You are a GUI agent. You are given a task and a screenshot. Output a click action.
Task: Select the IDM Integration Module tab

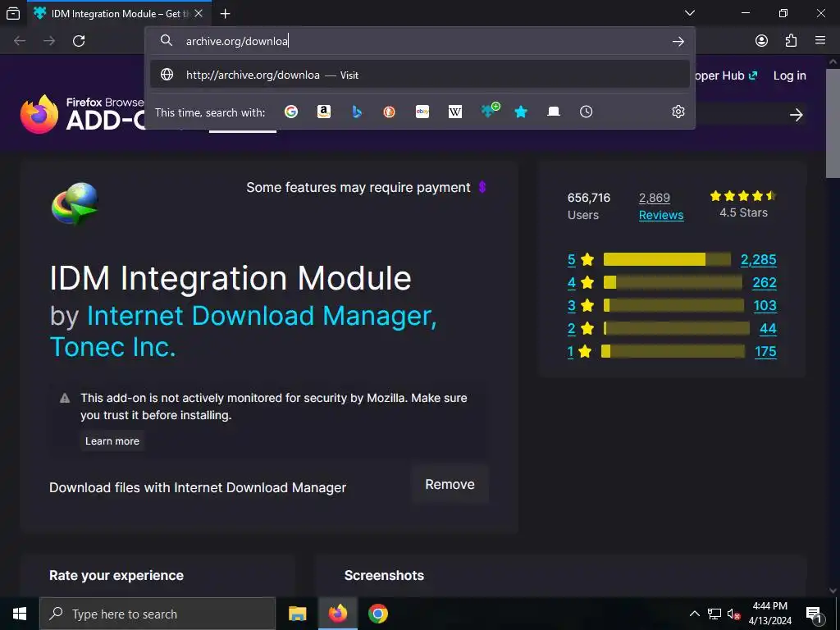118,13
